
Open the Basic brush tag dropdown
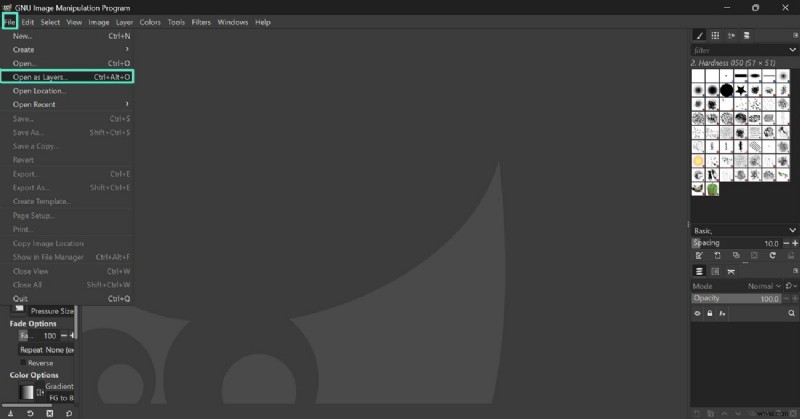744,230
